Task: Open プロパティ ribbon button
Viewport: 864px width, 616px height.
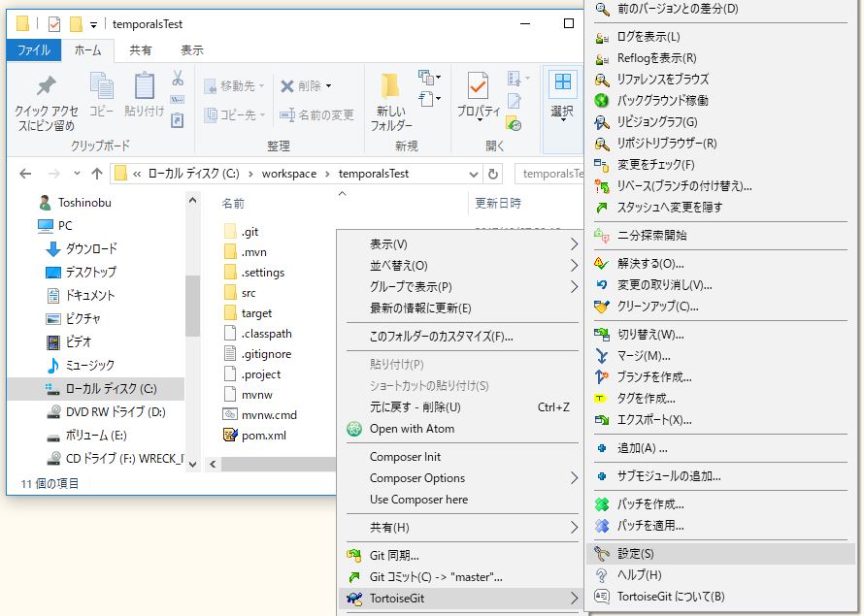Action: pos(479,96)
